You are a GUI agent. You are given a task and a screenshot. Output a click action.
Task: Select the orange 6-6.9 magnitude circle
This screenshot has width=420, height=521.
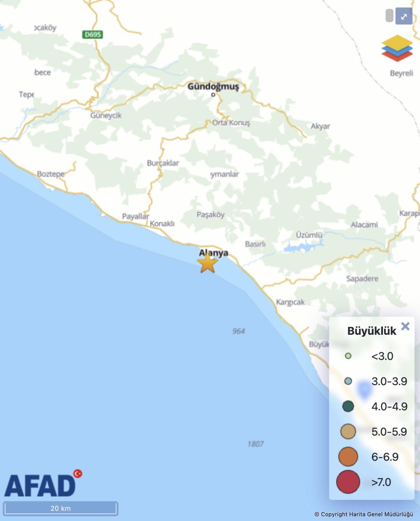coord(348,457)
